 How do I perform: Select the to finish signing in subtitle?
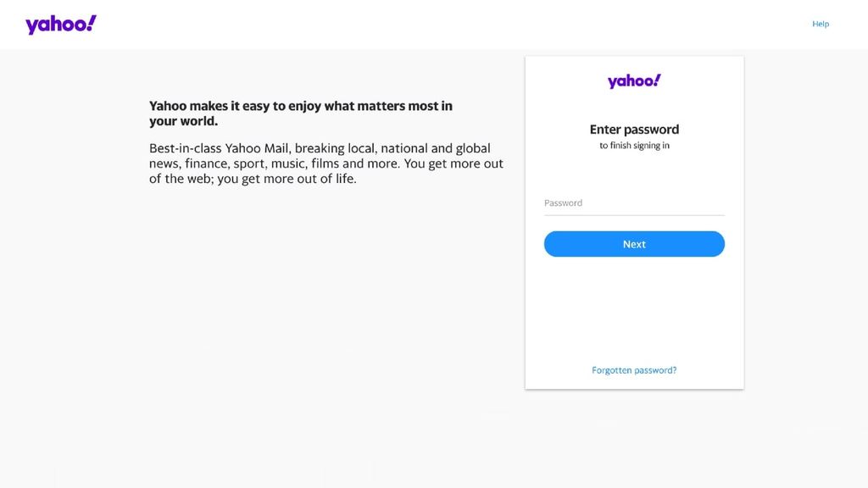click(633, 144)
